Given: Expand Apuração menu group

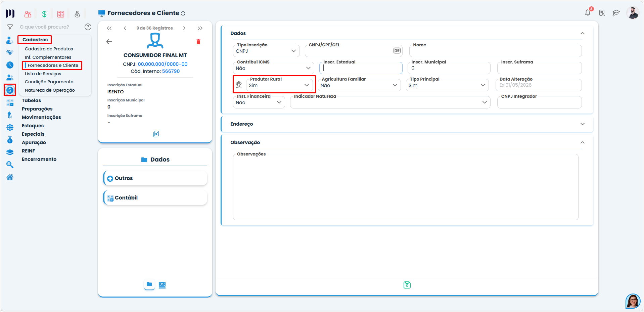Looking at the screenshot, I should tap(34, 142).
